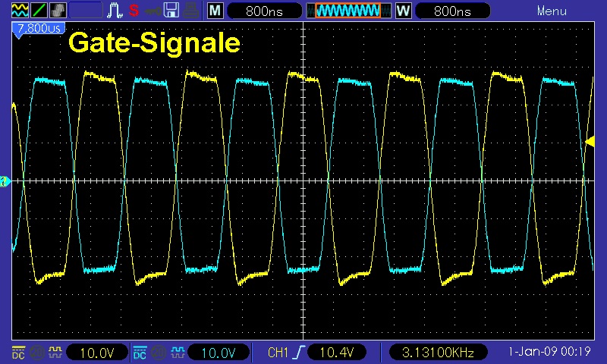Click the M main timebase icon
This screenshot has width=607, height=364.
pos(215,11)
